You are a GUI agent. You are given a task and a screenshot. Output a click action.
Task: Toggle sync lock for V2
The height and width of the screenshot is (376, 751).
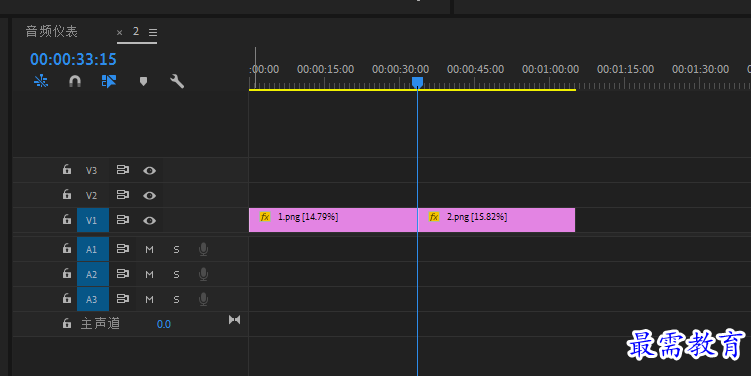tap(123, 195)
